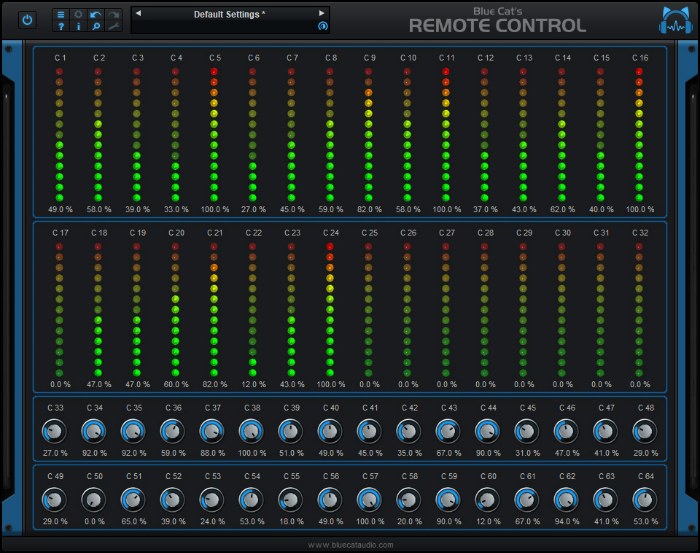Click the opacity icon below next-preset arrow
The height and width of the screenshot is (553, 700).
point(322,26)
